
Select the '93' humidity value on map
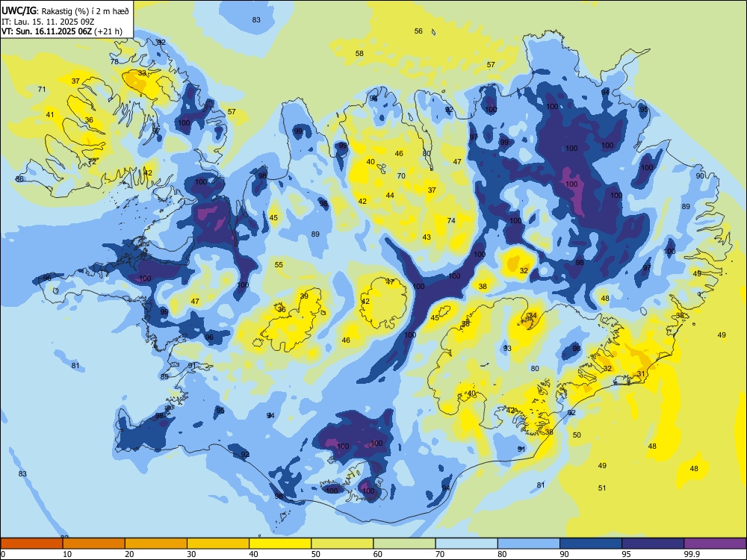507,349
